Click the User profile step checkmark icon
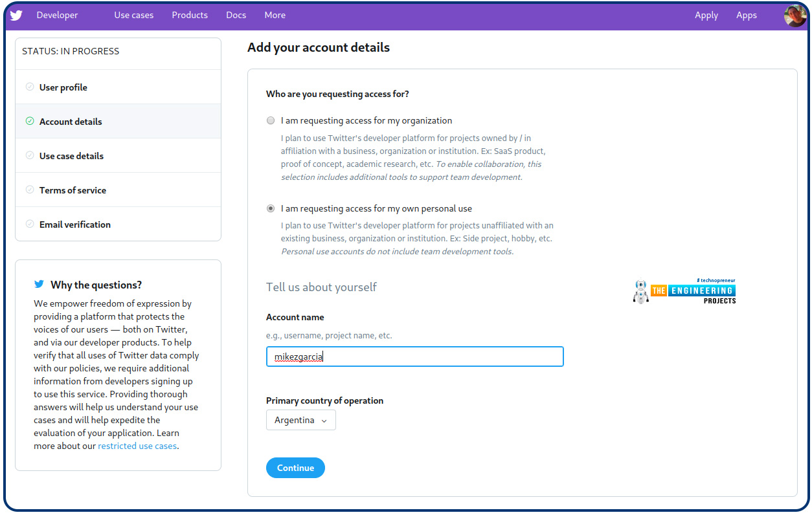Screen dimensions: 812x515 [30, 87]
